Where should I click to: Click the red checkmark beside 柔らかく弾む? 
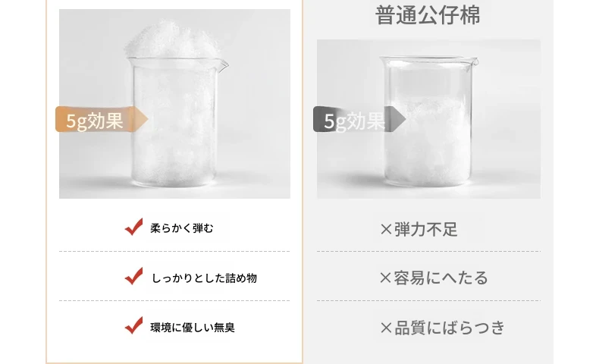click(x=133, y=227)
